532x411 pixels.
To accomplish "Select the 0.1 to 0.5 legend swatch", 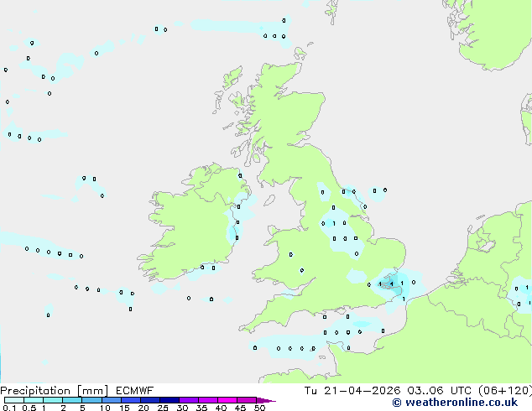I will point(14,400).
